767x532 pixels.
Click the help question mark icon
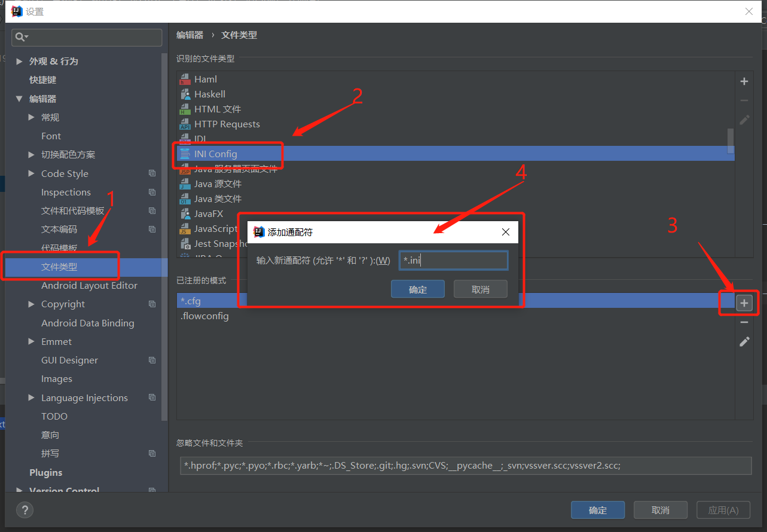pyautogui.click(x=25, y=510)
